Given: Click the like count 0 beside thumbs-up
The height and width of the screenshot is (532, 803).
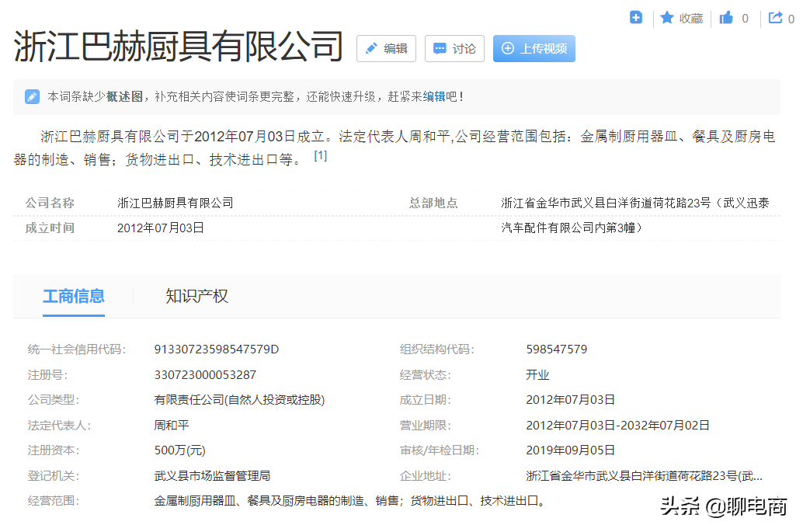Looking at the screenshot, I should [745, 19].
